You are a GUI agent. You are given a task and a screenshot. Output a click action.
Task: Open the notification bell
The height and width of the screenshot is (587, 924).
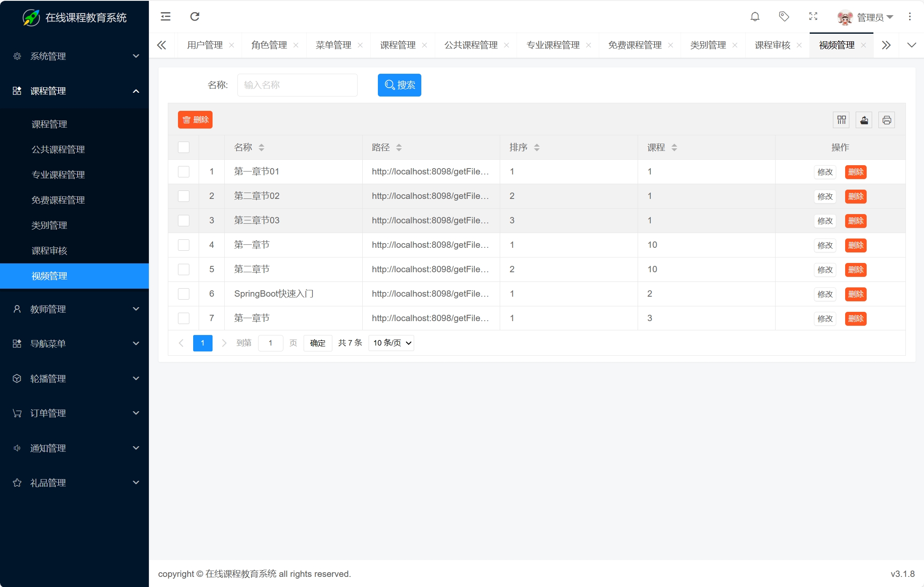[755, 16]
